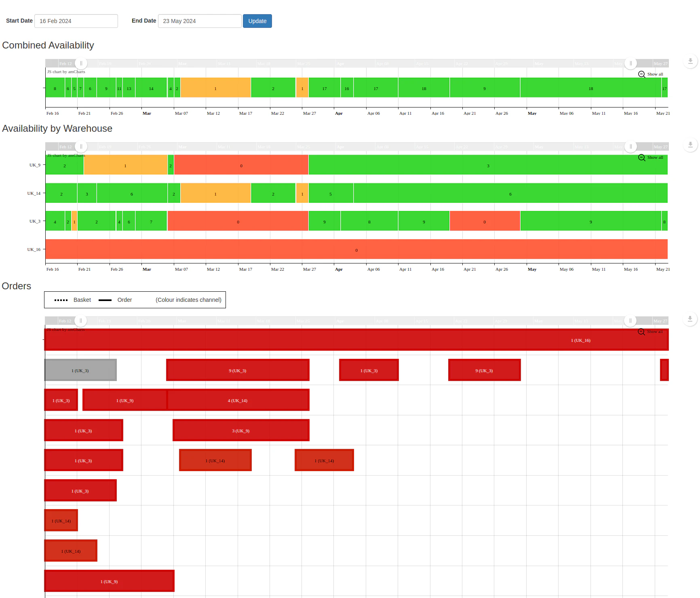
Task: Select the orange availability bar in Combined Availability
Action: (215, 88)
